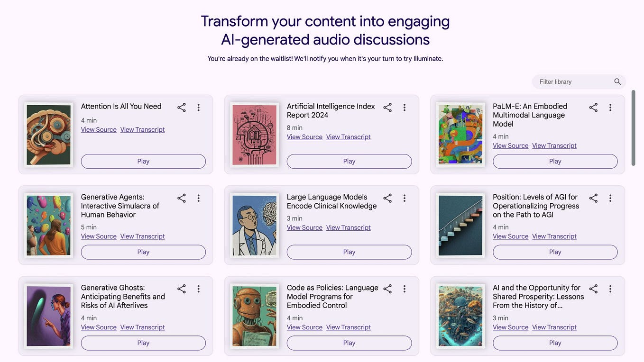Viewport: 644px width, 362px height.
Task: Share "Generative Agents: Interactive Simulacra"
Action: click(181, 198)
